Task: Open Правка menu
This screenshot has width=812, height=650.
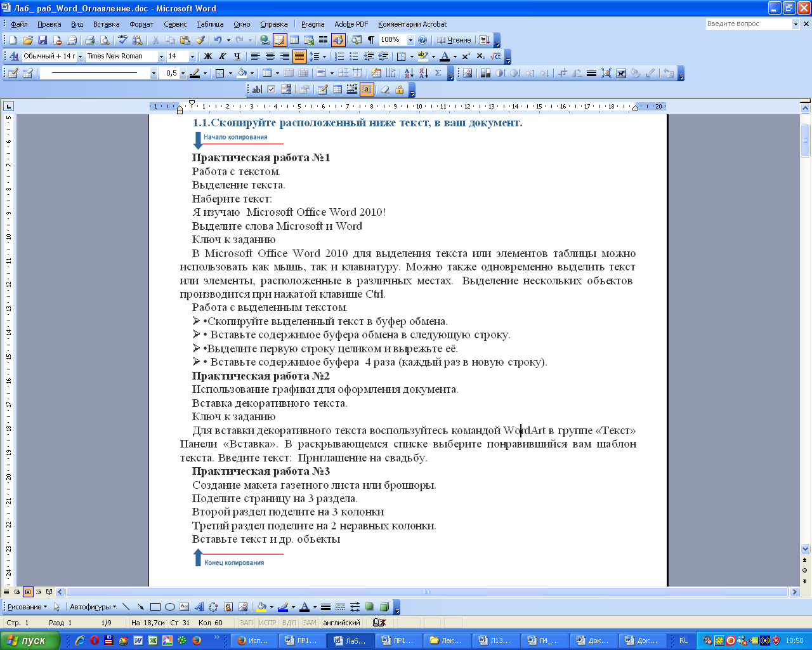Action: coord(49,24)
